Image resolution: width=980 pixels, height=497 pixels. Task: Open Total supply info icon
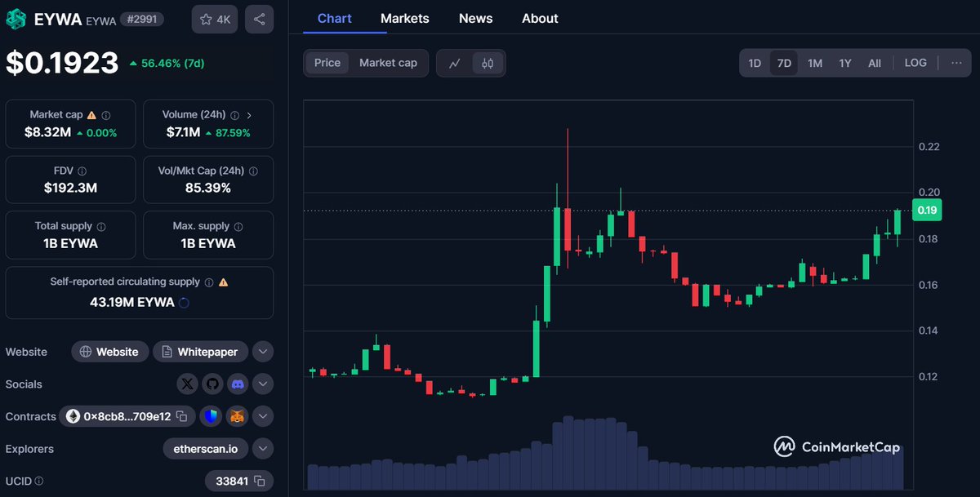[x=100, y=226]
